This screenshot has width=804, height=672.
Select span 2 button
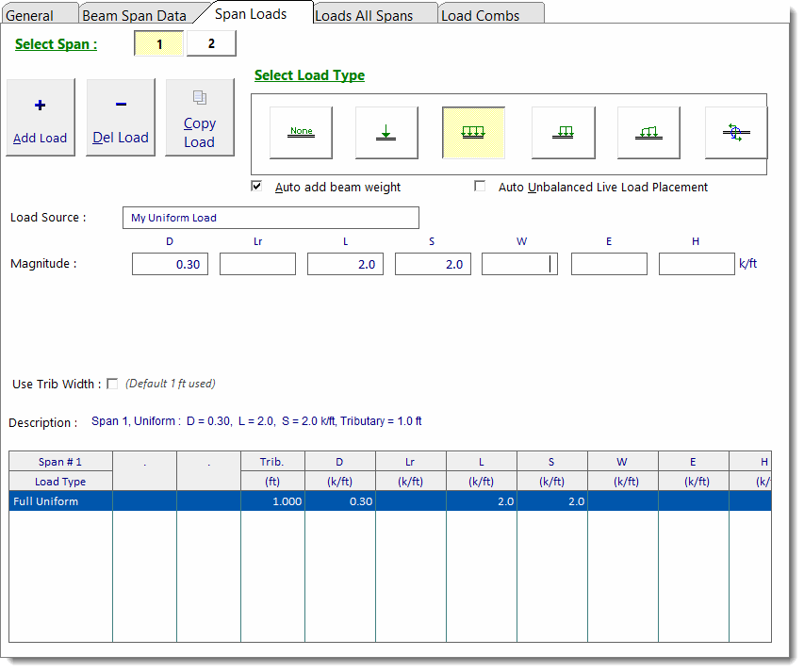click(x=211, y=43)
